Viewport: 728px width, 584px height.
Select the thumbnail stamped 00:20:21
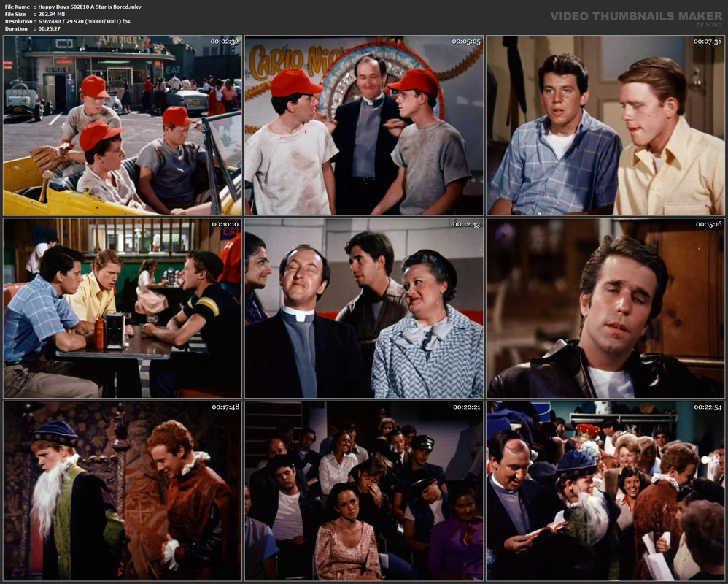(364, 491)
